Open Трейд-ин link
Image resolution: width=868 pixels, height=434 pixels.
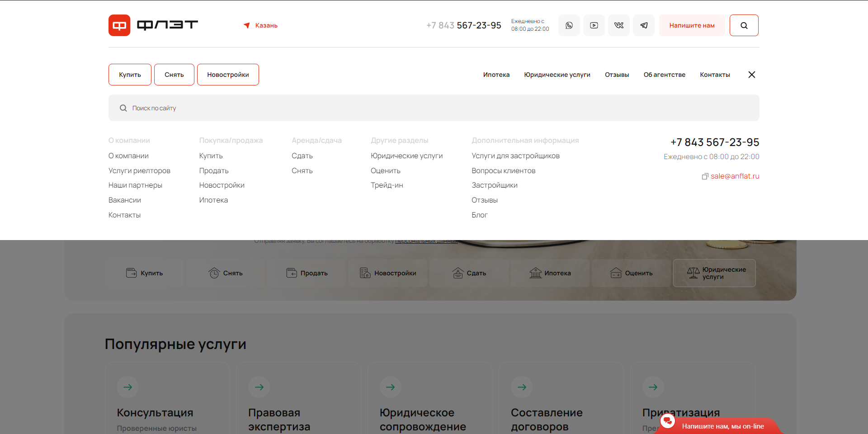pyautogui.click(x=387, y=185)
